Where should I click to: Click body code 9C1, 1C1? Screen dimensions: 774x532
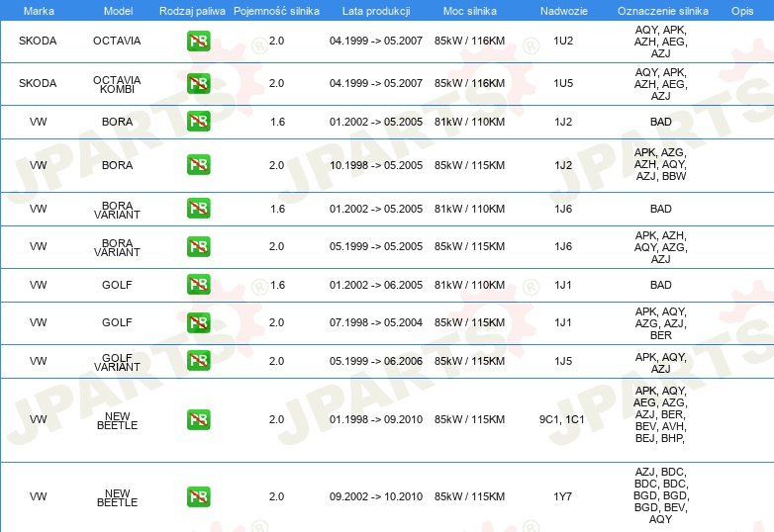[562, 419]
